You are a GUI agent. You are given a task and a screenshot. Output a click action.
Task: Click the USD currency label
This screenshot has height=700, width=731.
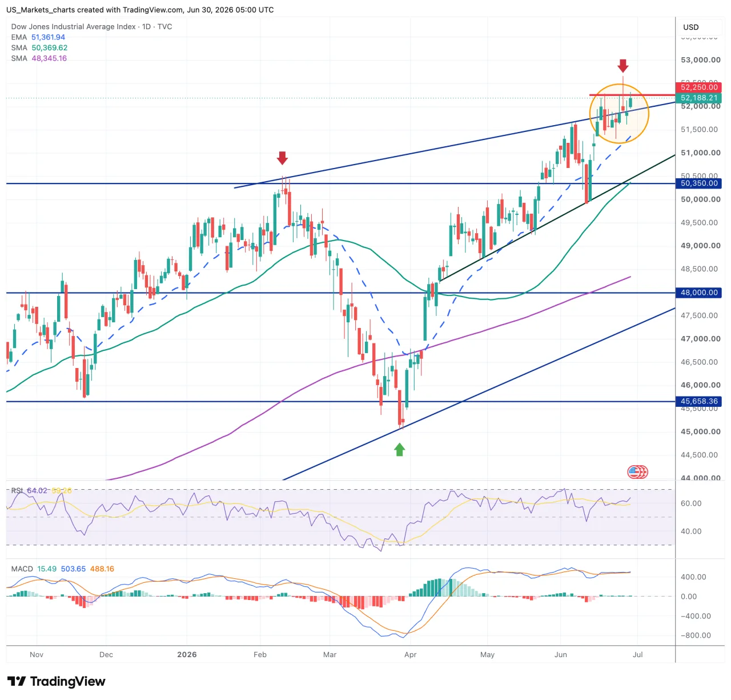691,27
